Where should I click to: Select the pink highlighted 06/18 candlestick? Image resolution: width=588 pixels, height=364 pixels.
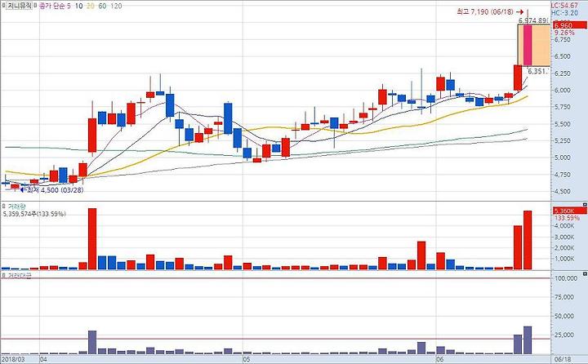click(x=528, y=45)
